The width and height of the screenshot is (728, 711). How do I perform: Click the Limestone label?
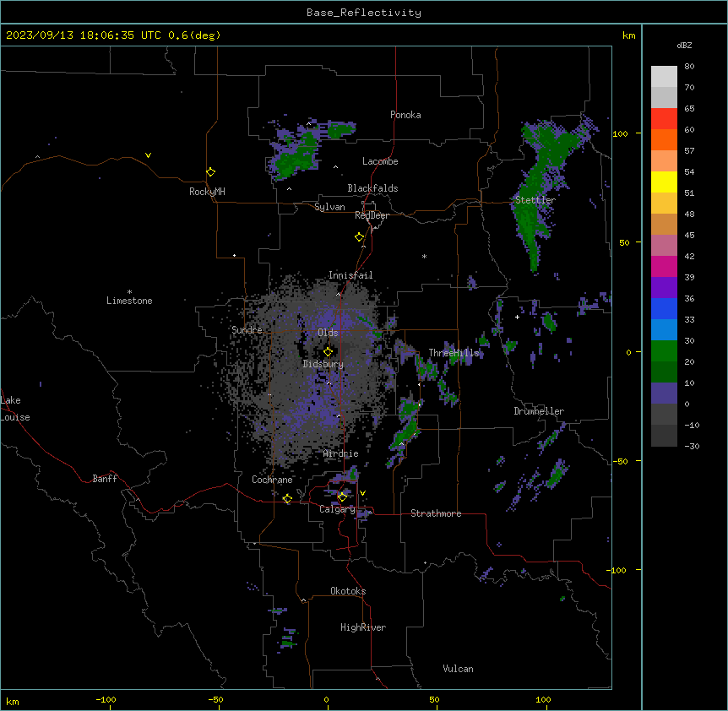tap(129, 301)
